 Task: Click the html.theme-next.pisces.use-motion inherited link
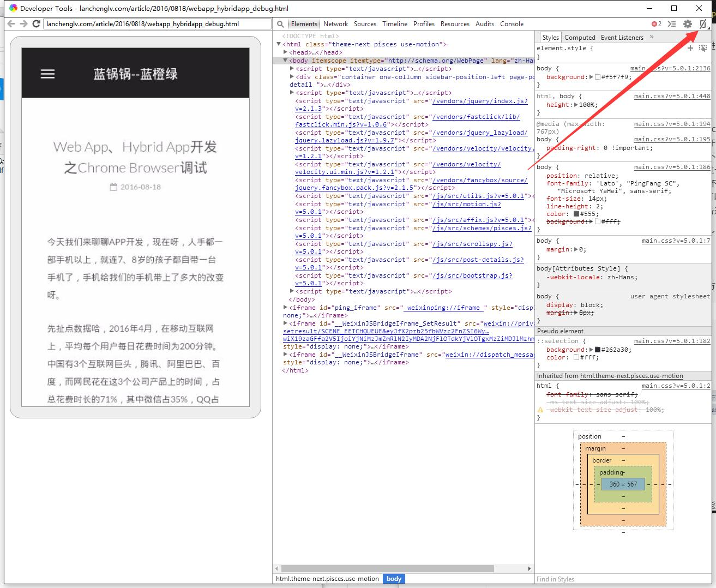click(631, 376)
